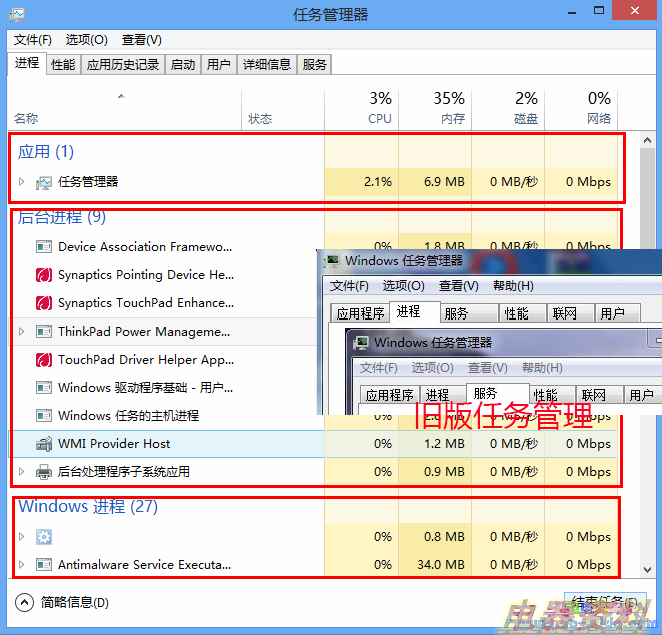Viewport: 662px width, 635px height.
Task: Click the Synaptics Pointing Device Helper icon
Action: [43, 275]
